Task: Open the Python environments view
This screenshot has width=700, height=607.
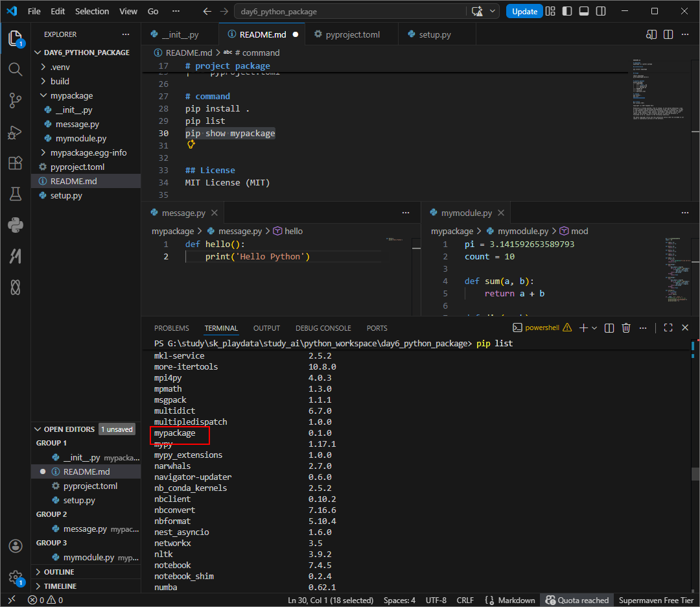Action: (15, 225)
